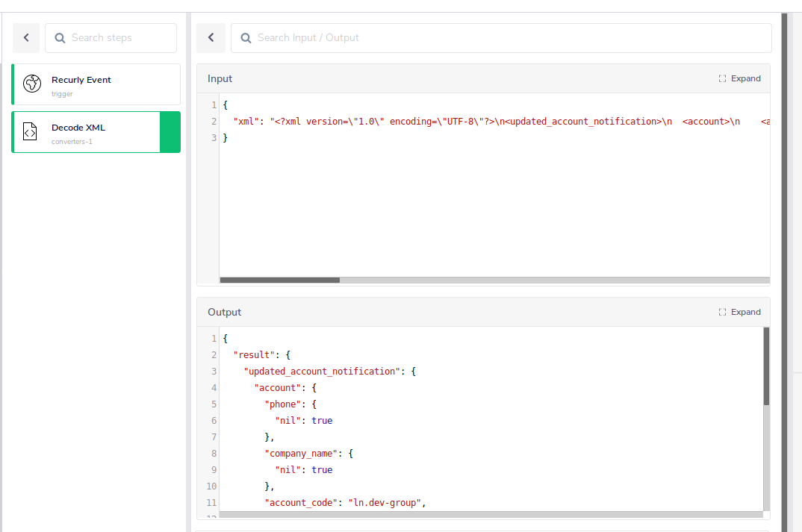Click the horizontal scrollbar under the Input panel
Viewport: 802px width, 532px height.
pyautogui.click(x=279, y=280)
